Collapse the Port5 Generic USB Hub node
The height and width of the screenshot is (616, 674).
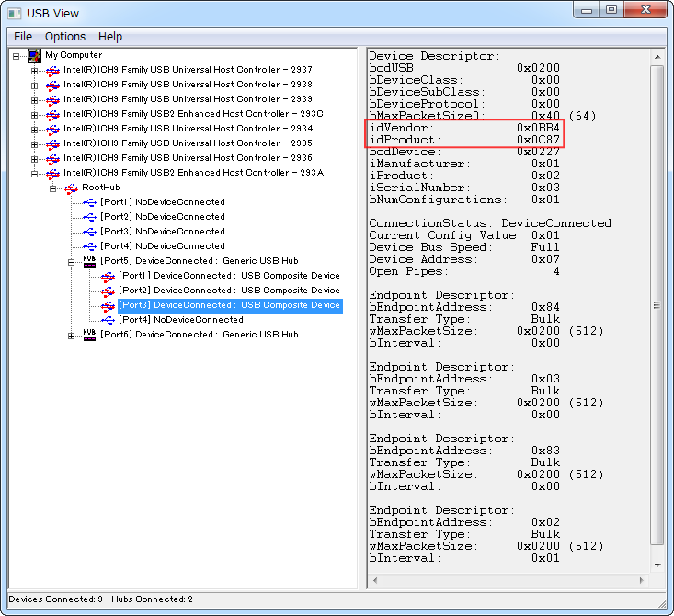coord(72,262)
